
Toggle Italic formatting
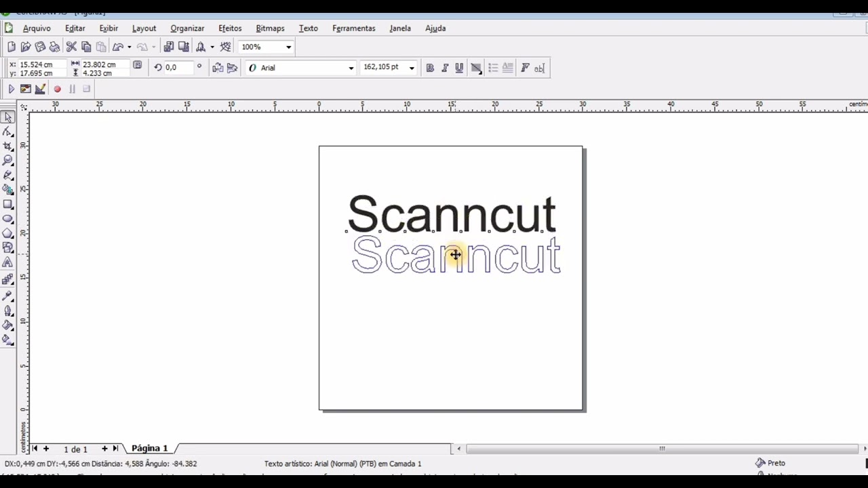tap(445, 68)
